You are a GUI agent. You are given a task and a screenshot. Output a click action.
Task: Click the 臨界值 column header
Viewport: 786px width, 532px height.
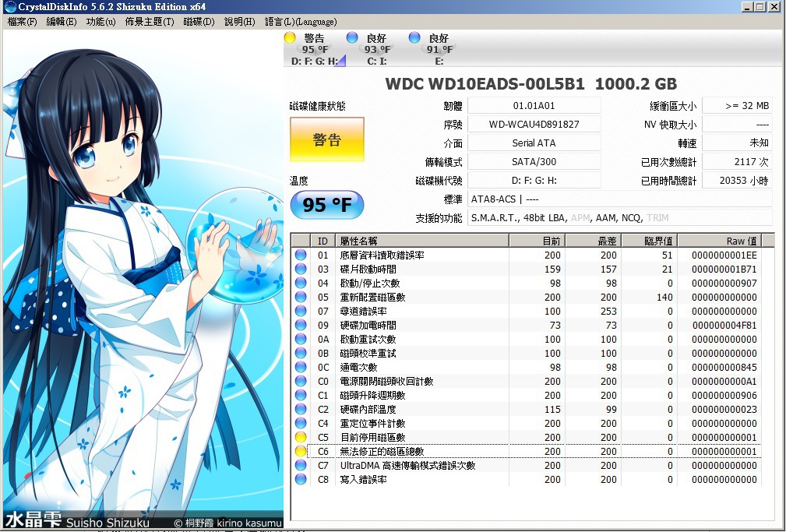[650, 241]
